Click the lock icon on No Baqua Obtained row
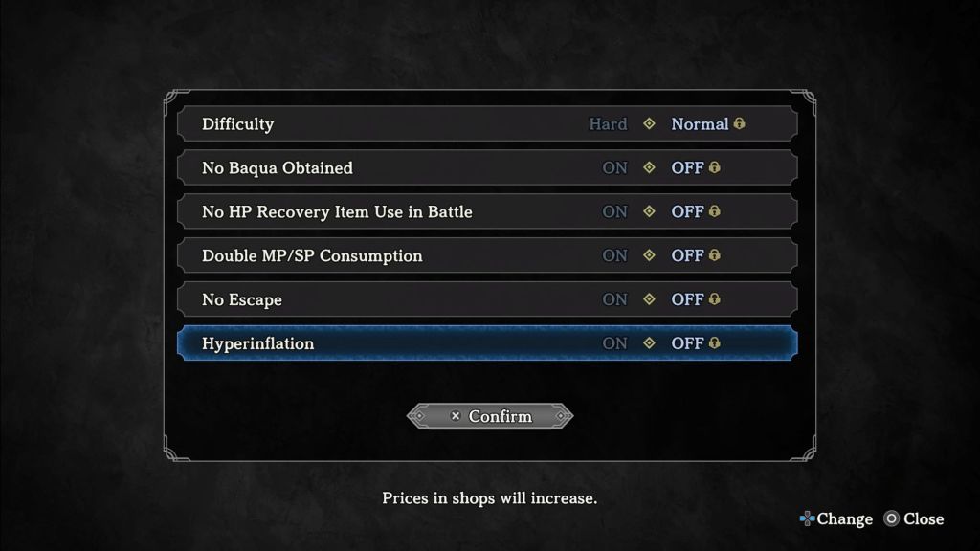Image resolution: width=980 pixels, height=551 pixels. 714,168
